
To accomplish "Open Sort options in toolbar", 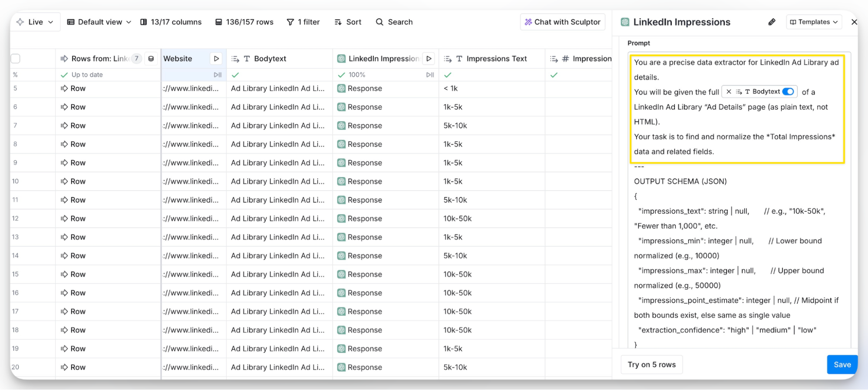I will coord(348,22).
